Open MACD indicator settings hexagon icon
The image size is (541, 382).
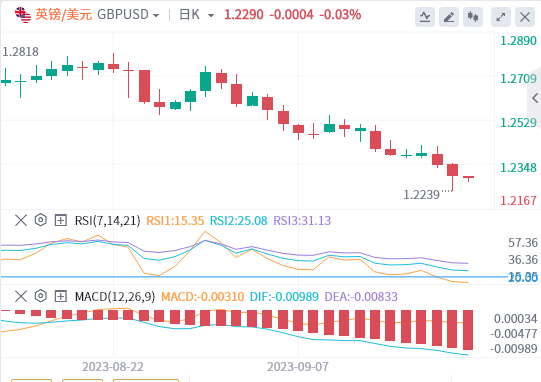coord(41,296)
